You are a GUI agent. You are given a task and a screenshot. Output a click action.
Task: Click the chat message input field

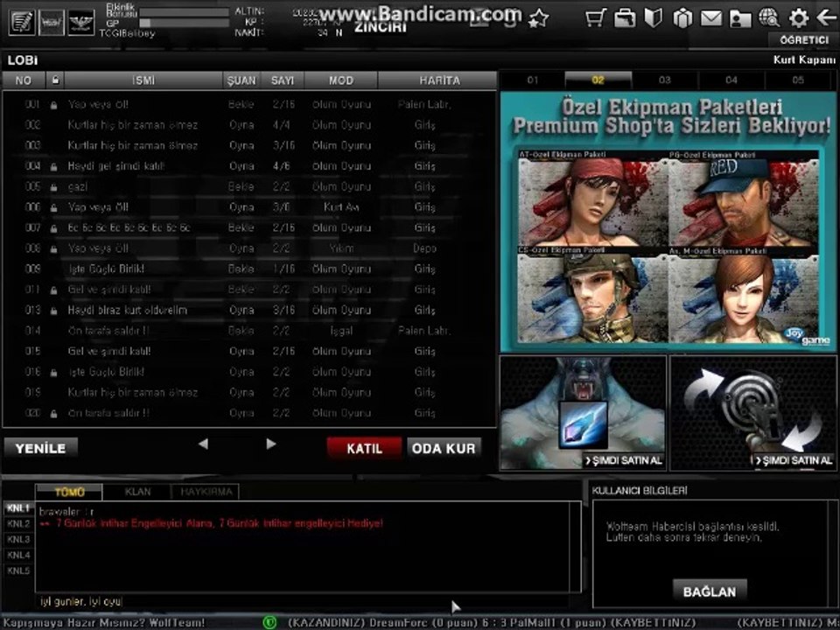[308, 602]
